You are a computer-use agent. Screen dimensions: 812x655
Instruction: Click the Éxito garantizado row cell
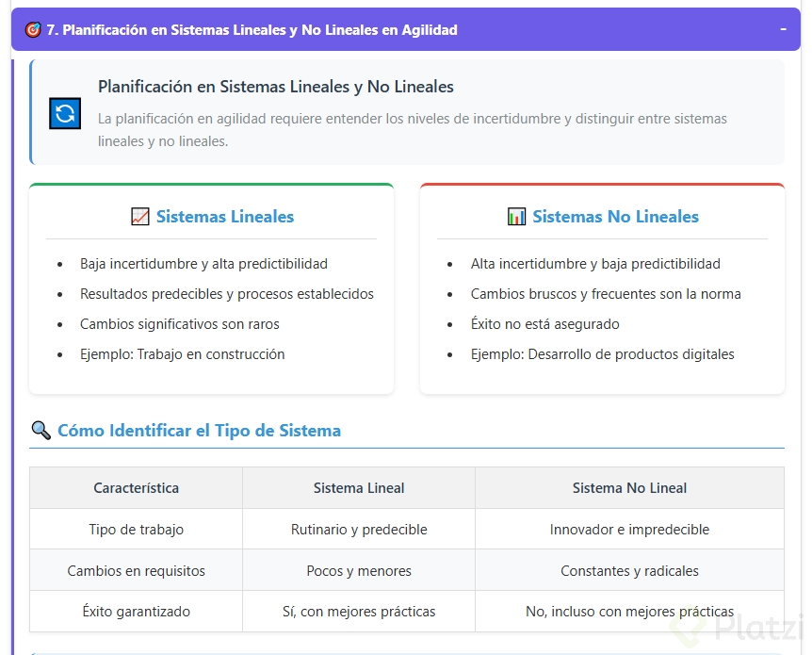[136, 612]
